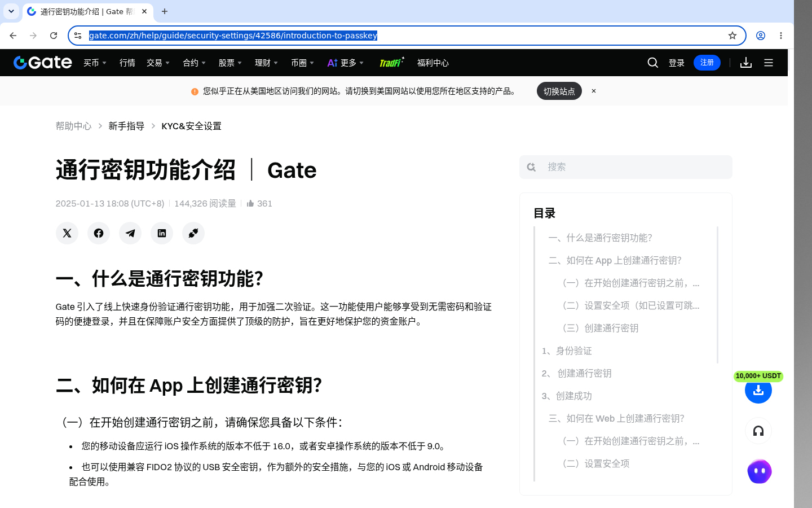Image resolution: width=812 pixels, height=508 pixels.
Task: Expand the 合约 dropdown menu
Action: pos(195,63)
